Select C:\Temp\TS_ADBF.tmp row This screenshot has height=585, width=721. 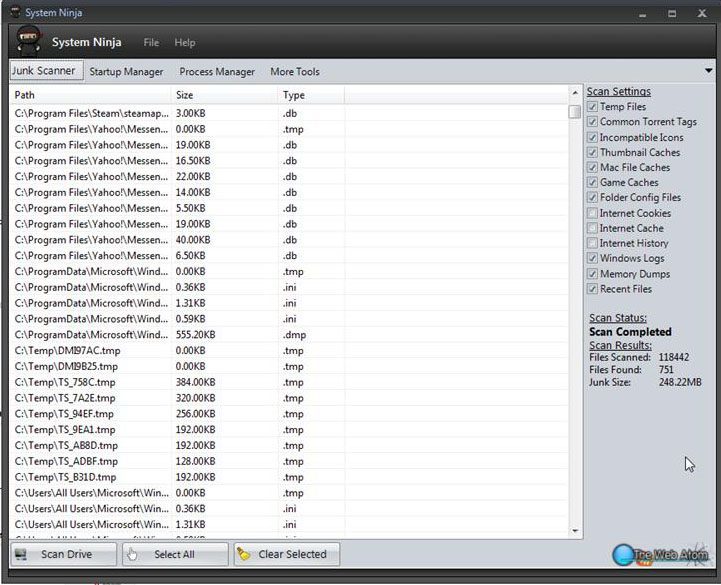(x=289, y=461)
